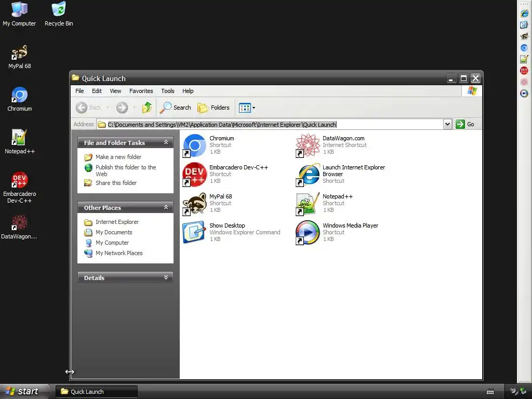532x399 pixels.
Task: Click the folder icon in Quick Launch title bar
Action: click(76, 78)
